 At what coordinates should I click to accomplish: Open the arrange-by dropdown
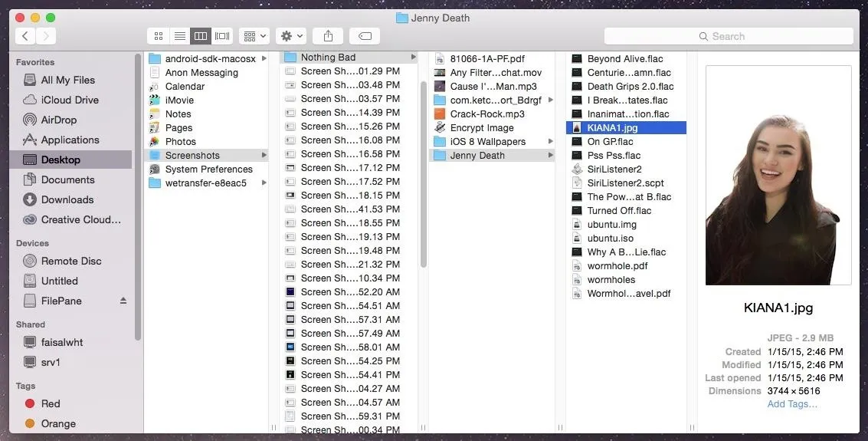[x=254, y=36]
